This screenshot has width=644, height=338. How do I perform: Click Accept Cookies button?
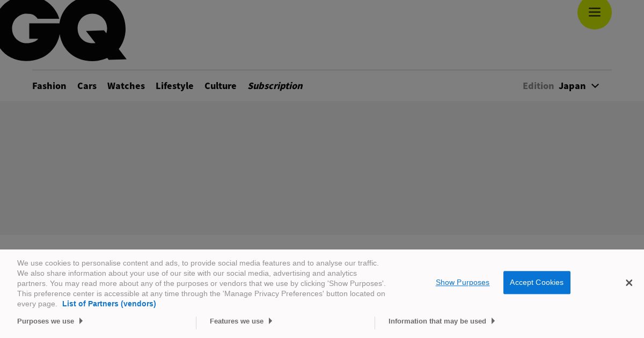click(x=537, y=283)
